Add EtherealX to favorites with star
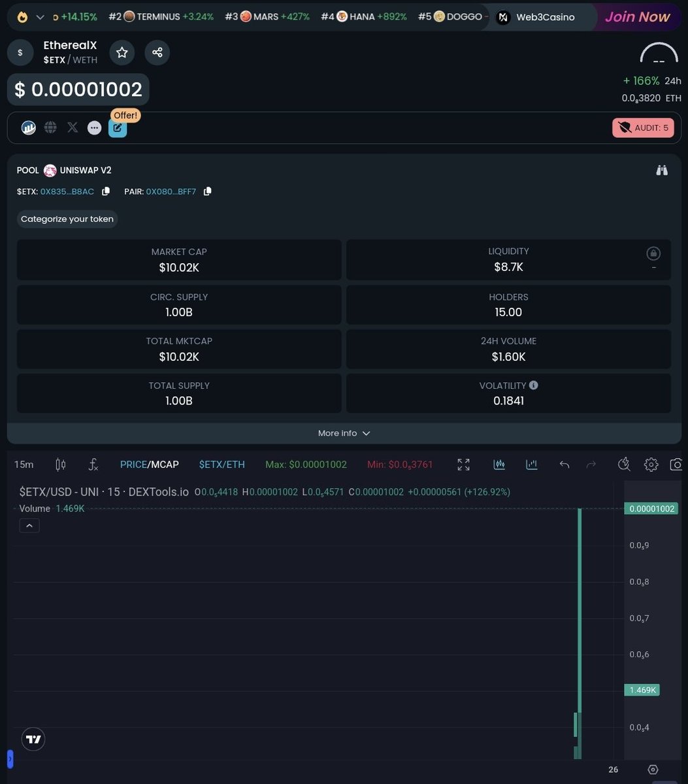 [122, 53]
